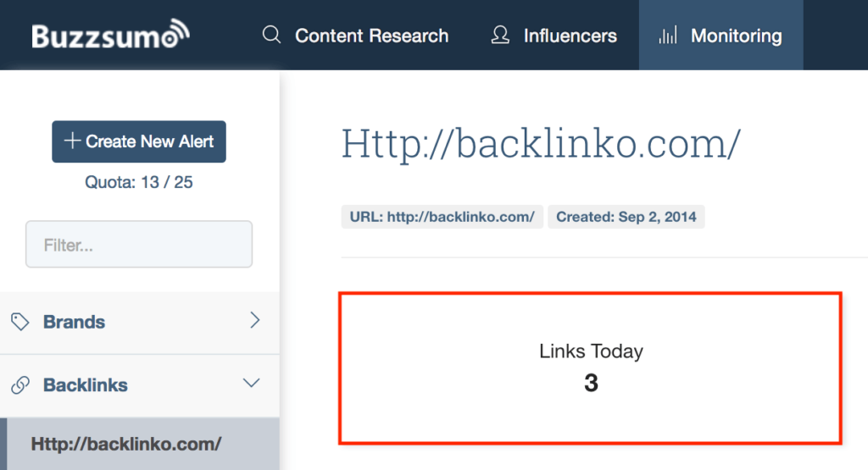Focus the Filter text field
868x470 pixels.
click(x=139, y=245)
